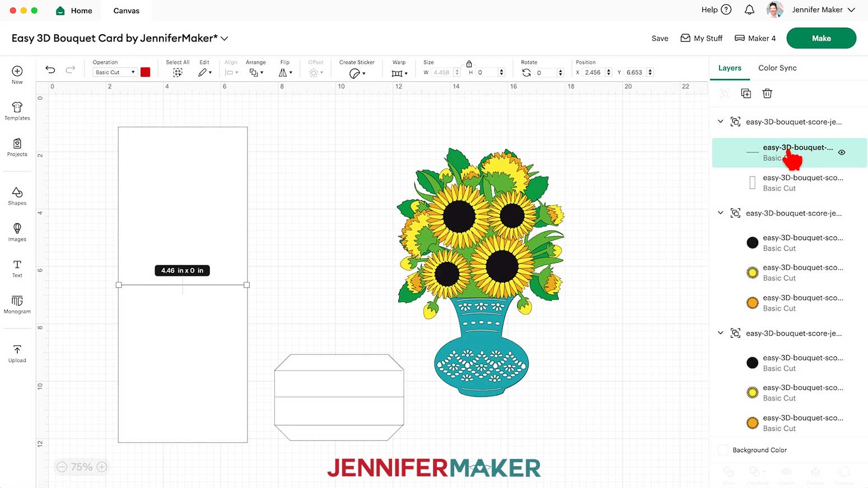
Task: Open the Flip options
Action: click(285, 73)
